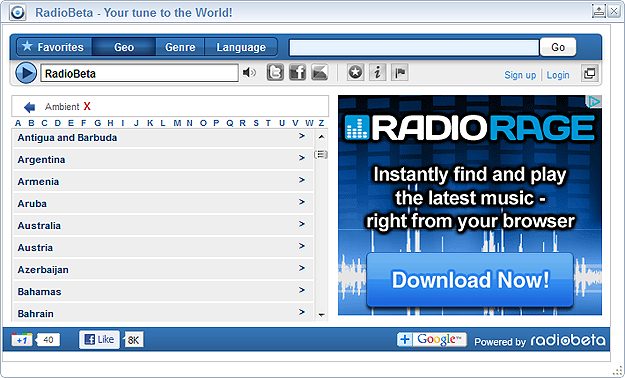The height and width of the screenshot is (378, 625).
Task: Click the scroll down arrow of list
Action: pos(321,315)
